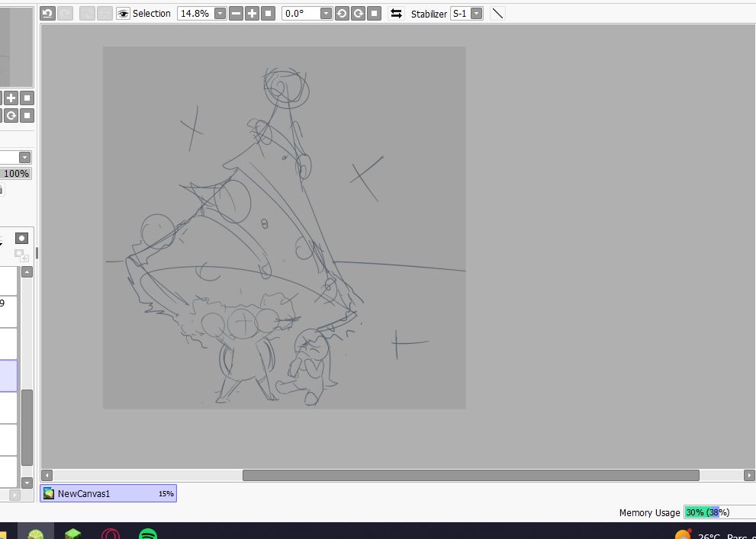Open Spotify from the taskbar
756x539 pixels.
[148, 534]
